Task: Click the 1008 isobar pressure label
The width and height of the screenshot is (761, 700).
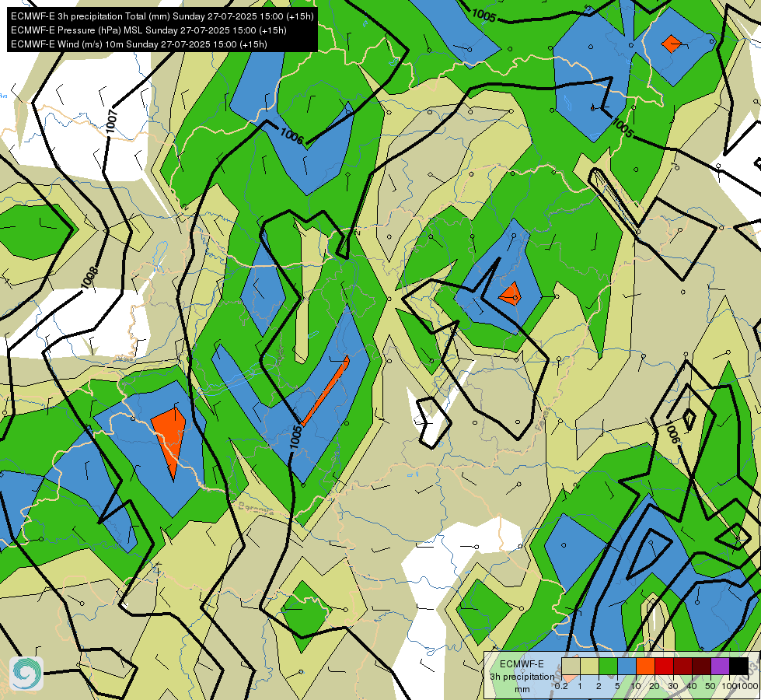Action: (x=89, y=278)
